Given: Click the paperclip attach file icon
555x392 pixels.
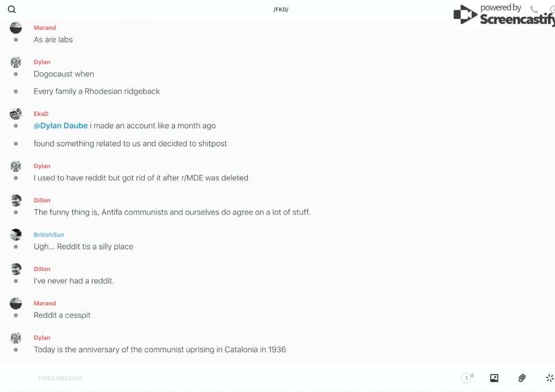Looking at the screenshot, I should click(522, 378).
